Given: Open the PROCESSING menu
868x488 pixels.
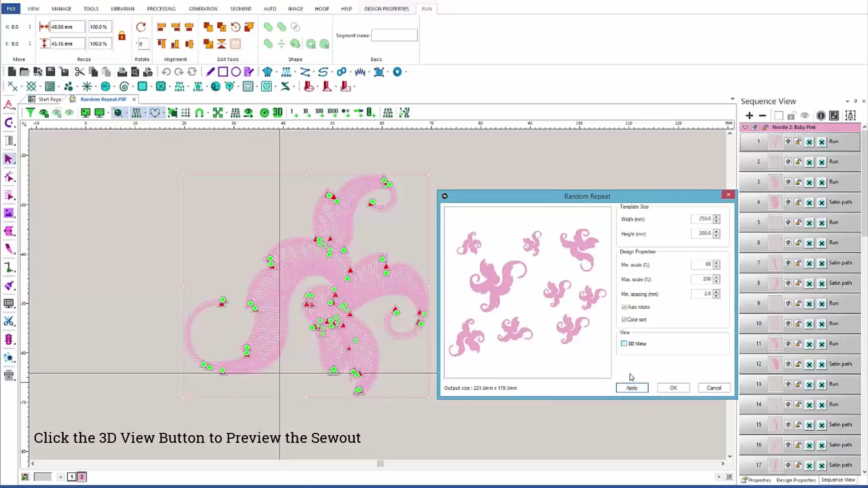Looking at the screenshot, I should pos(161,9).
